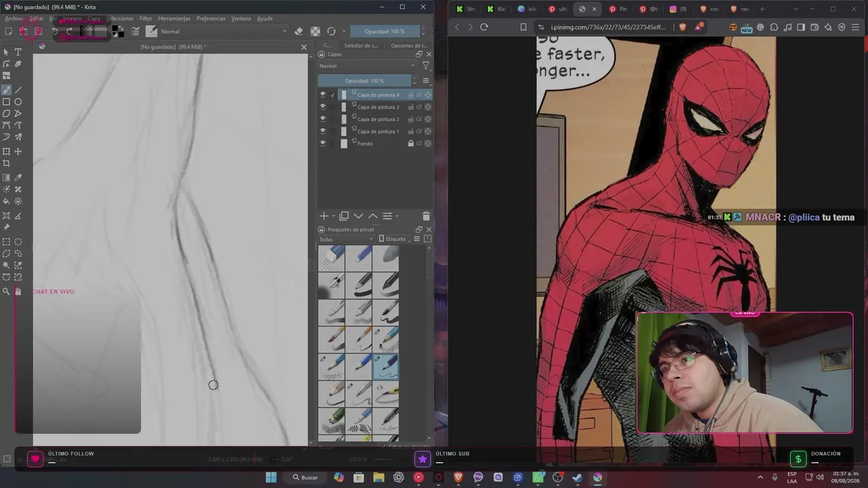
Task: Move layer up in the stack
Action: click(373, 216)
